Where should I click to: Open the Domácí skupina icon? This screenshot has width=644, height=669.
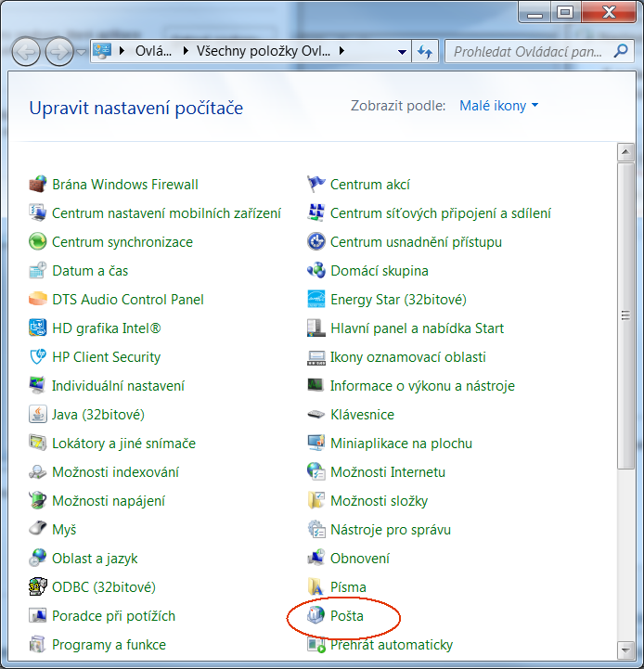coord(316,271)
